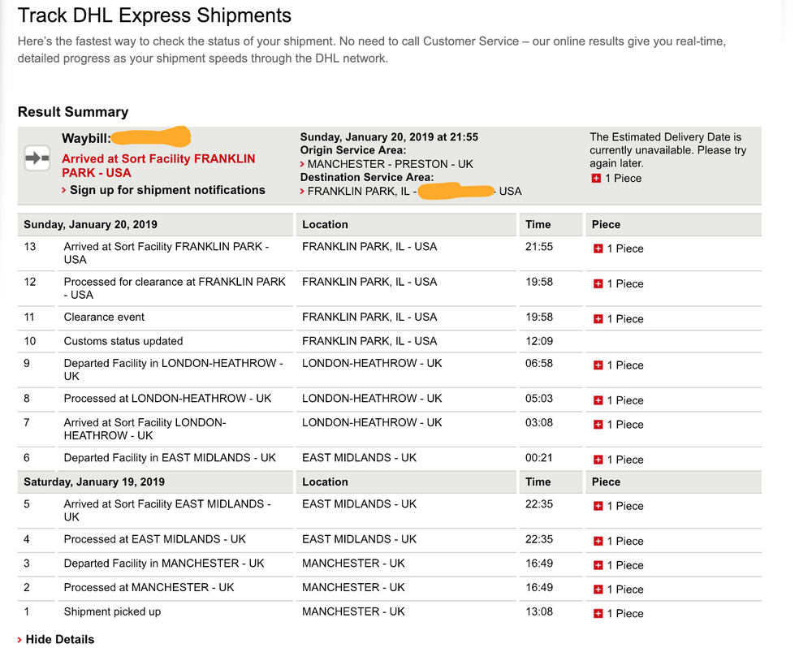Open the Franklin Park destination service area
Screen dimensions: 812x648
[361, 192]
